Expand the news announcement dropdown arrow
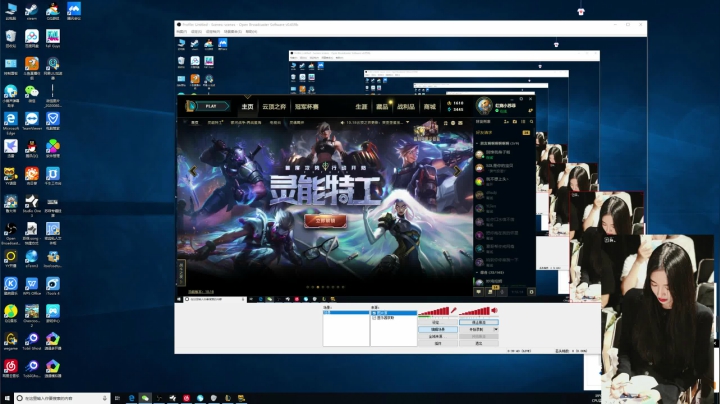 point(407,122)
